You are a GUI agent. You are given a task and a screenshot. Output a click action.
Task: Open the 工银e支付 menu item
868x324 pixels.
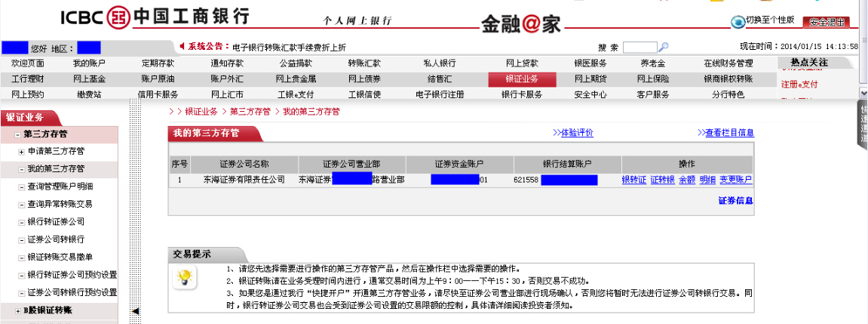[296, 95]
